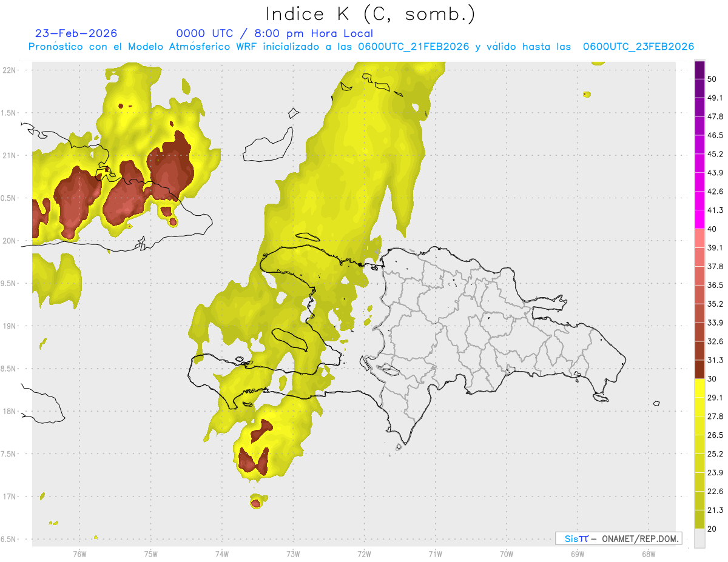728x562 pixels.
Task: Click the legend value "47.8"
Action: (715, 117)
